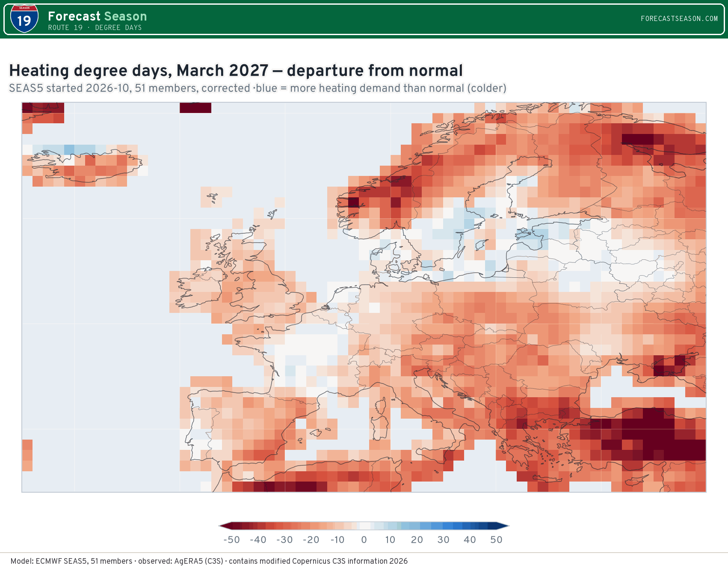Screen dimensions: 728x571
Task: Click the 'Heating degree days, March 2027' map title
Action: click(x=236, y=70)
